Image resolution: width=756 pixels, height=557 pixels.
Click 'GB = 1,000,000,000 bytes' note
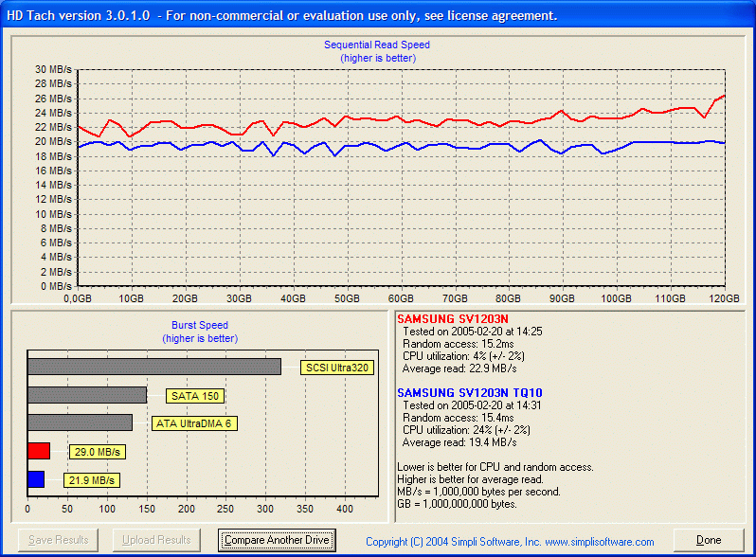[457, 504]
